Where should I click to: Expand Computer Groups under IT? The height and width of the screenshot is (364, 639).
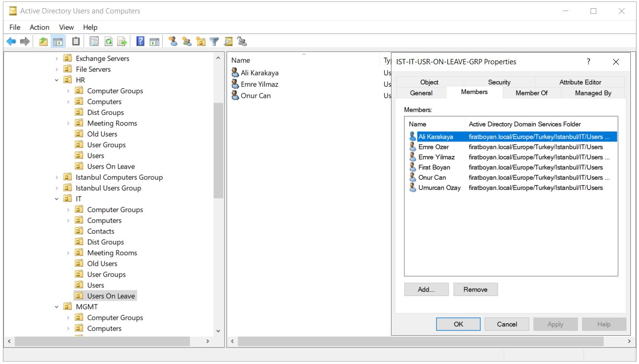click(68, 210)
